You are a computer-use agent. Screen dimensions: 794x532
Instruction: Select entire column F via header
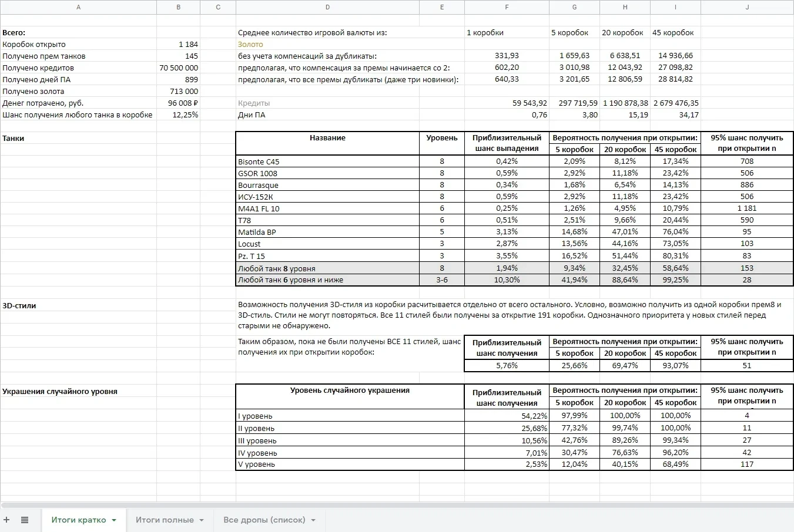coord(507,7)
